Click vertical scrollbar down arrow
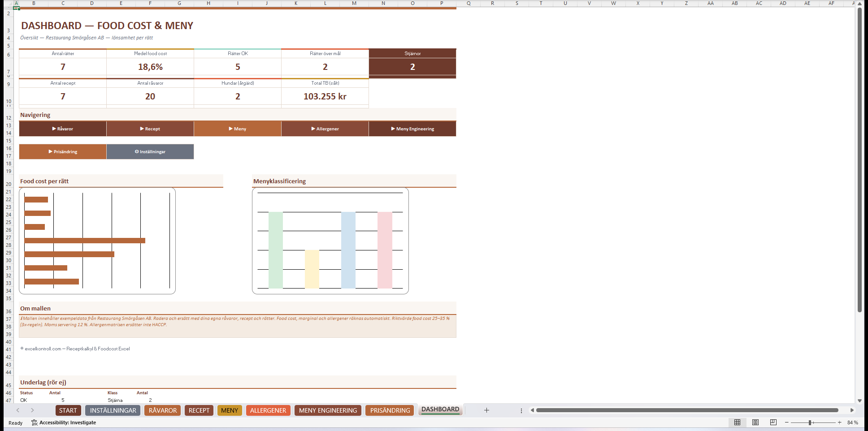The height and width of the screenshot is (431, 868). tap(859, 401)
